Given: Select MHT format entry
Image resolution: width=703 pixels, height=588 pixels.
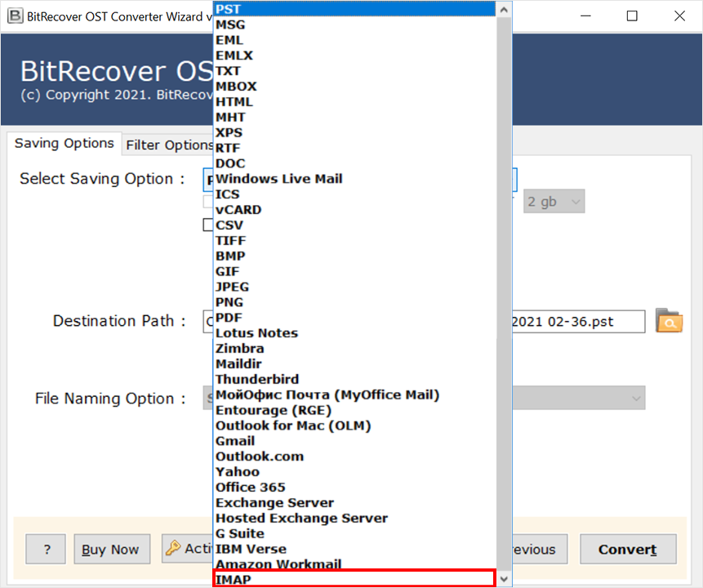Looking at the screenshot, I should (354, 117).
